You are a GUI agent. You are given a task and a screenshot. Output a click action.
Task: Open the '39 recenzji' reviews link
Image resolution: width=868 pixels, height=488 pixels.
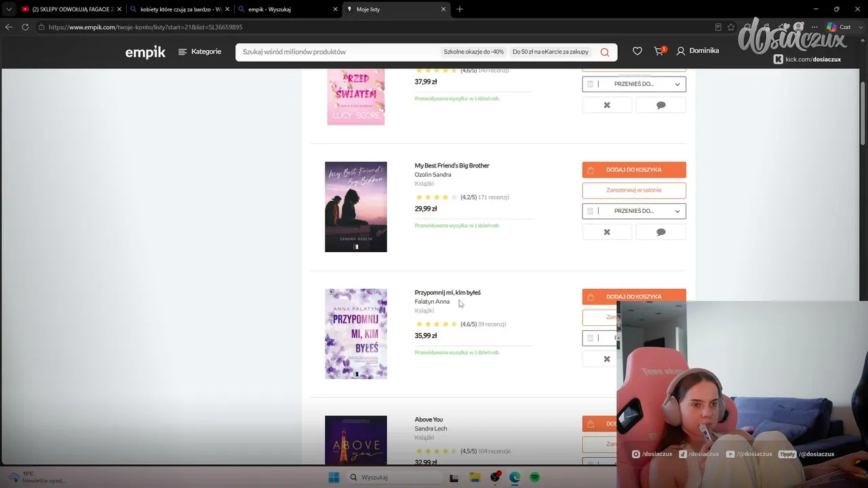[x=492, y=324]
